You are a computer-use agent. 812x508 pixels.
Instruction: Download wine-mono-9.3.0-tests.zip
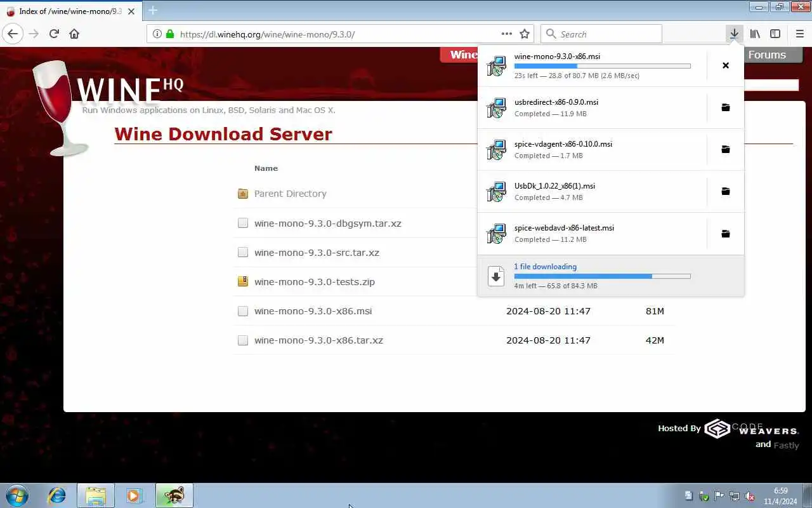click(314, 282)
